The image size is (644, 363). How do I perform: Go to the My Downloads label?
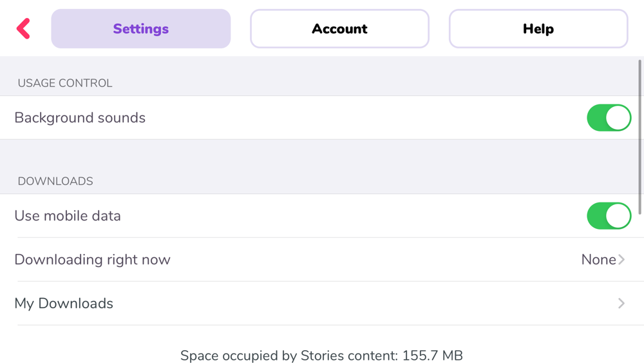64,303
